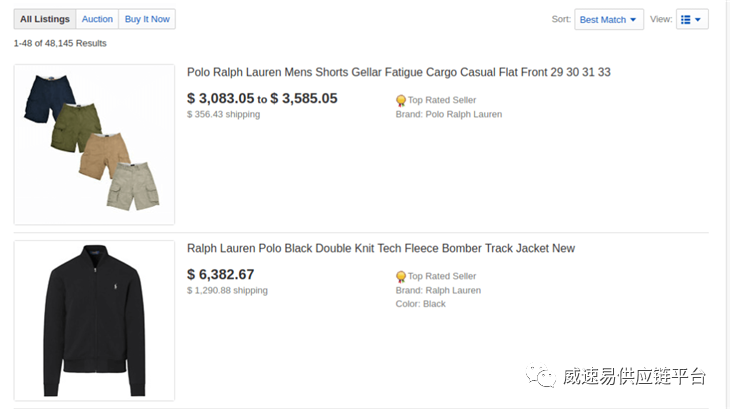Open the Best Match sort dropdown
Image resolution: width=730 pixels, height=409 pixels.
(x=609, y=20)
